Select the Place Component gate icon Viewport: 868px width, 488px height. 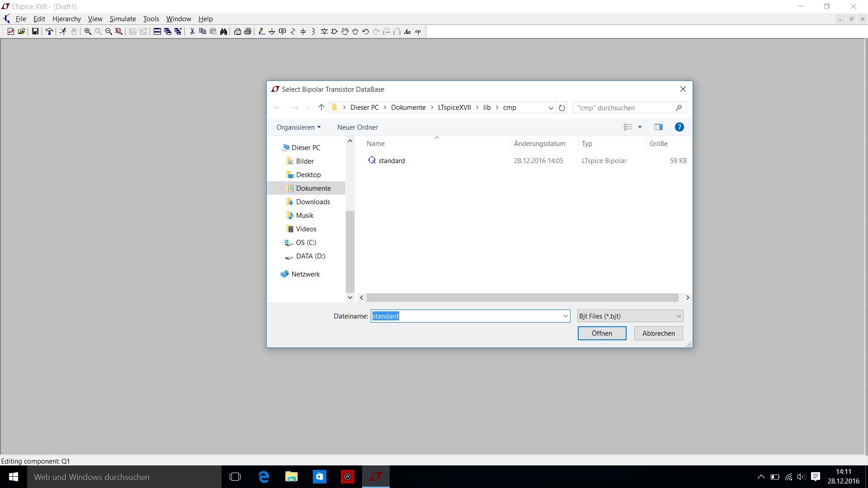tap(335, 32)
